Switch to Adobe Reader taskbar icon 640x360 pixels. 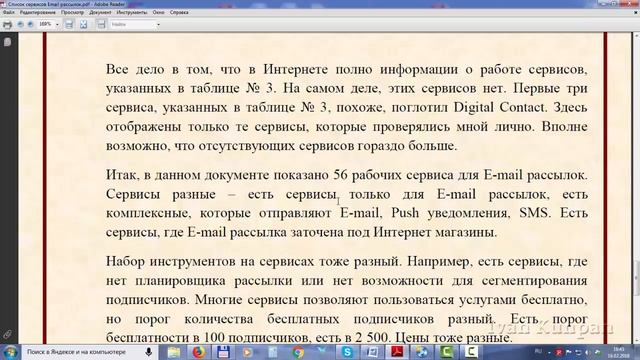click(397, 352)
